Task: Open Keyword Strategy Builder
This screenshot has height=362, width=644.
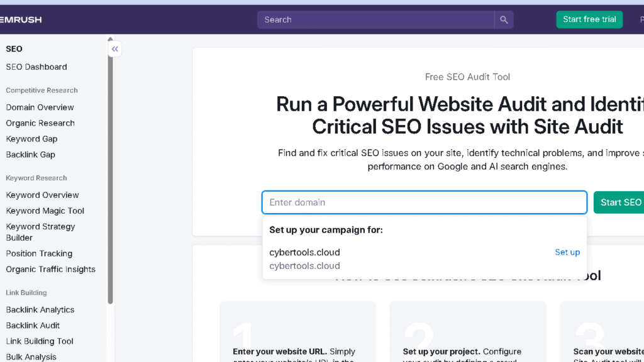Action: 40,231
